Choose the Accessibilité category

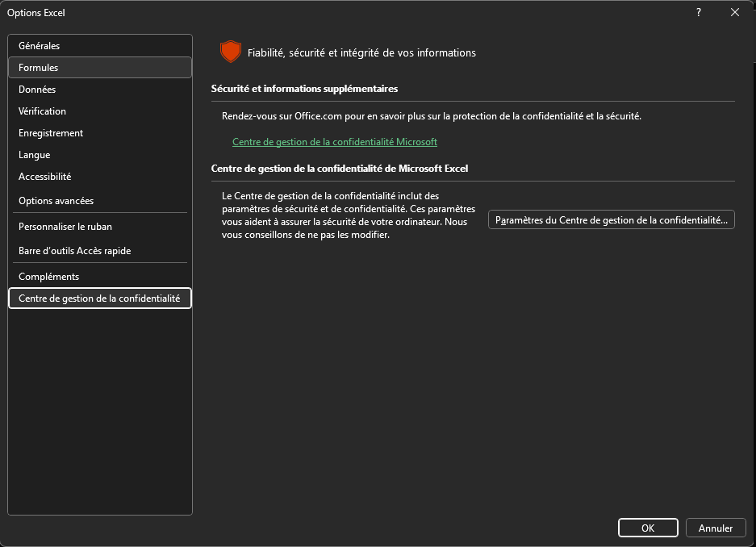(100, 177)
